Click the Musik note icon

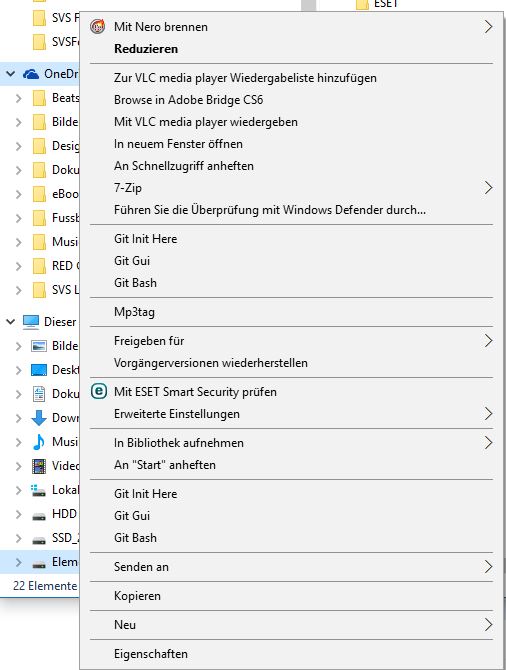point(39,441)
